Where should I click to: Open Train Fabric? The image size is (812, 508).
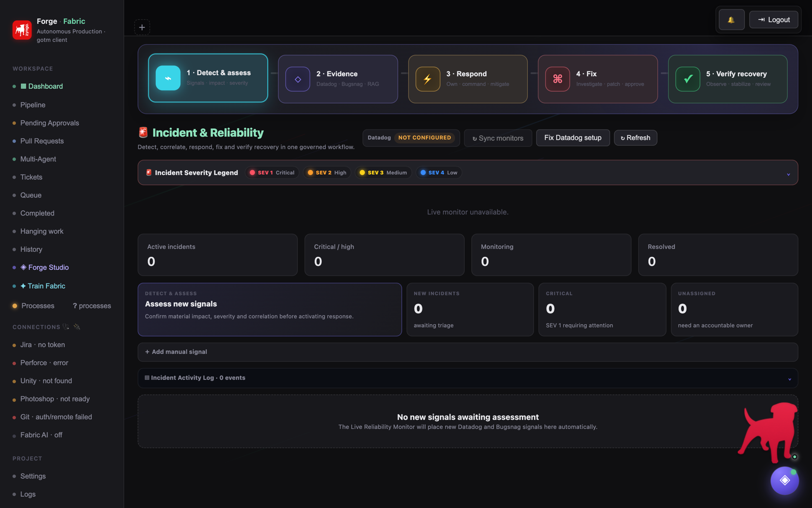tap(43, 286)
